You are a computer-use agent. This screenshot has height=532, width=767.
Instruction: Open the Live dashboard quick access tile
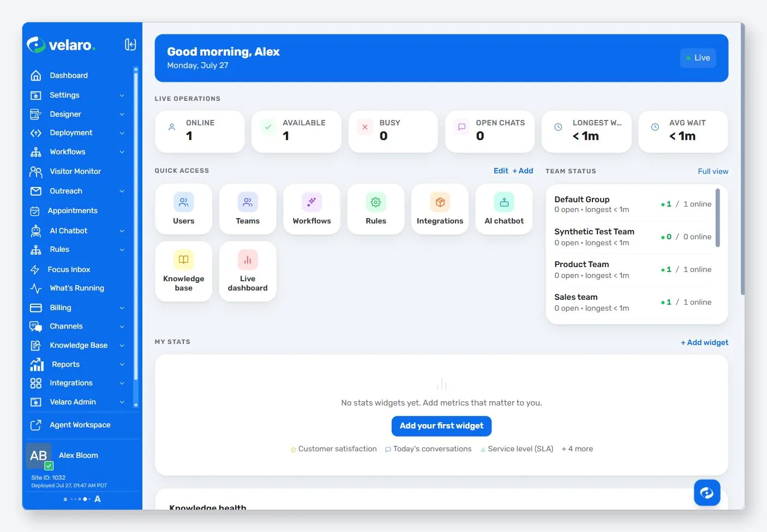point(248,271)
